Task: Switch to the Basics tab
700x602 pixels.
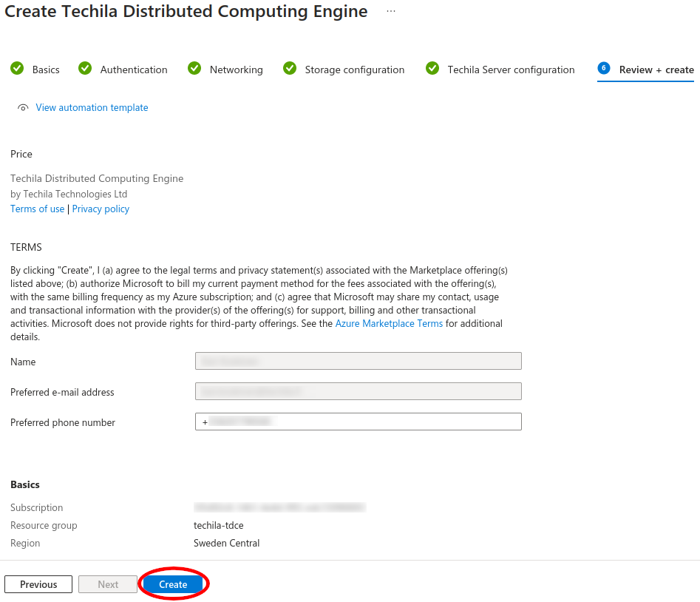Action: click(46, 70)
